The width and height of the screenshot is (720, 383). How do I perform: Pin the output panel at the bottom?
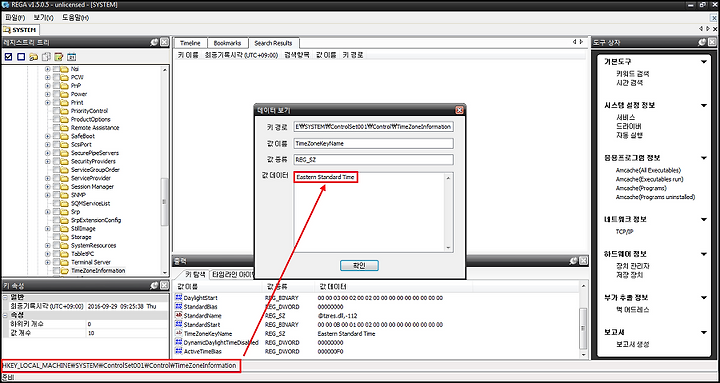[574, 260]
